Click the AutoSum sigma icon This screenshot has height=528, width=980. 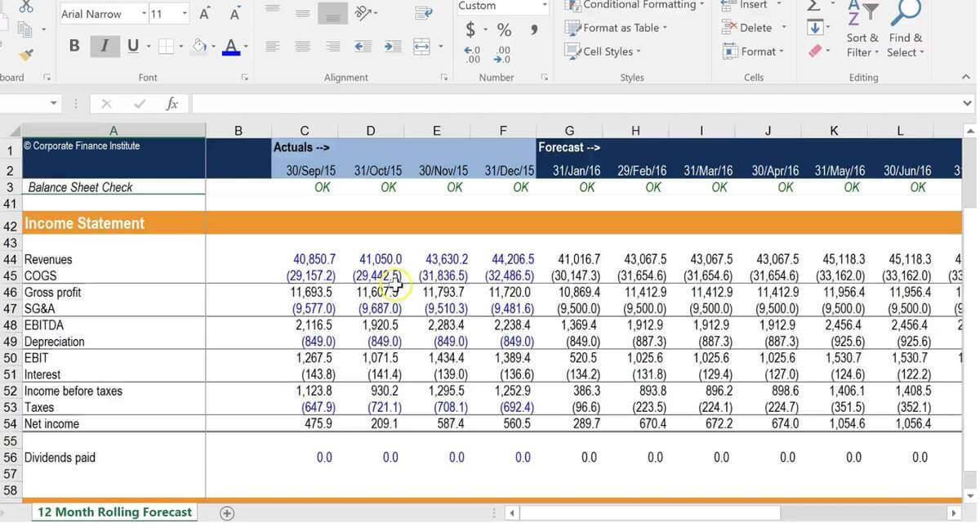click(x=814, y=7)
